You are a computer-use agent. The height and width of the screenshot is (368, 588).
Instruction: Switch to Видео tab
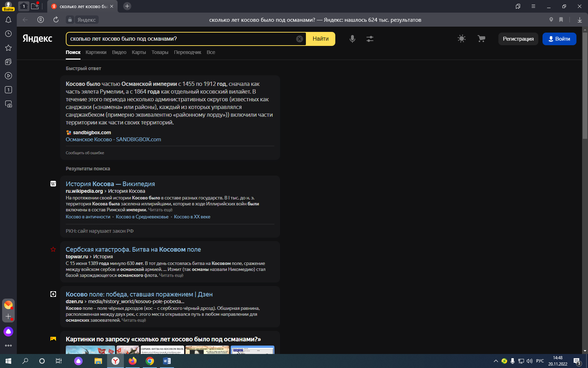pos(119,52)
